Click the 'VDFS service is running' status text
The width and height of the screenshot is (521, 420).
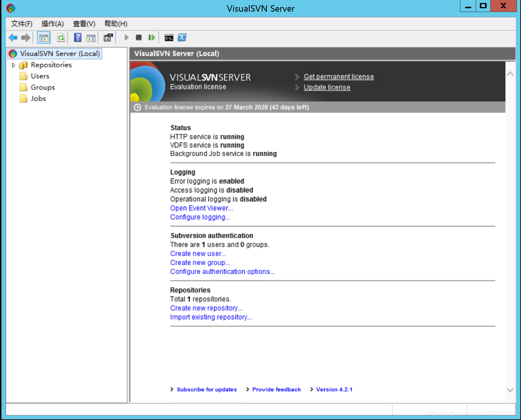[207, 145]
